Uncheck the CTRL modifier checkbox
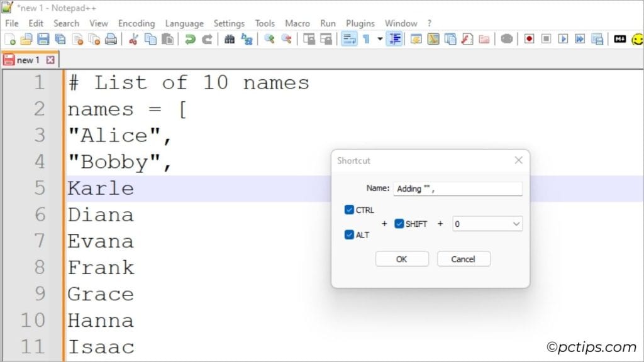The image size is (644, 362). click(x=350, y=210)
